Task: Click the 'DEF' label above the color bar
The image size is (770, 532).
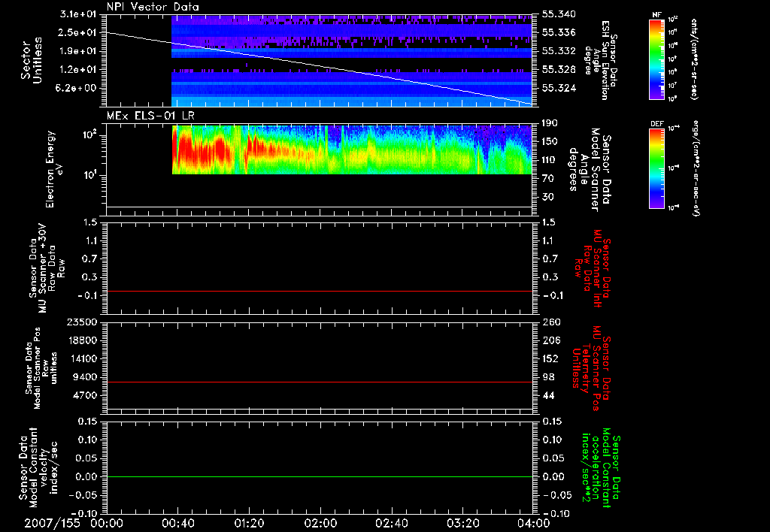Action: click(656, 124)
